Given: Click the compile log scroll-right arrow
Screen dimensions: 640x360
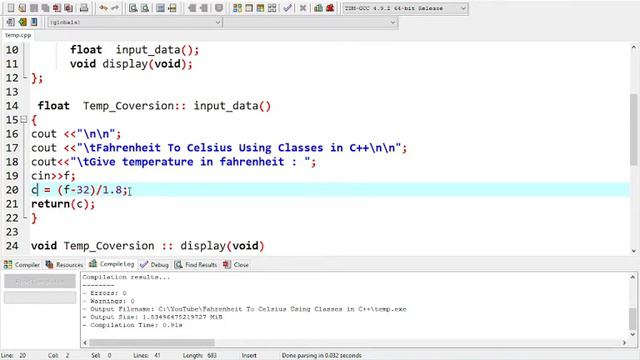Looking at the screenshot, I should (x=624, y=342).
